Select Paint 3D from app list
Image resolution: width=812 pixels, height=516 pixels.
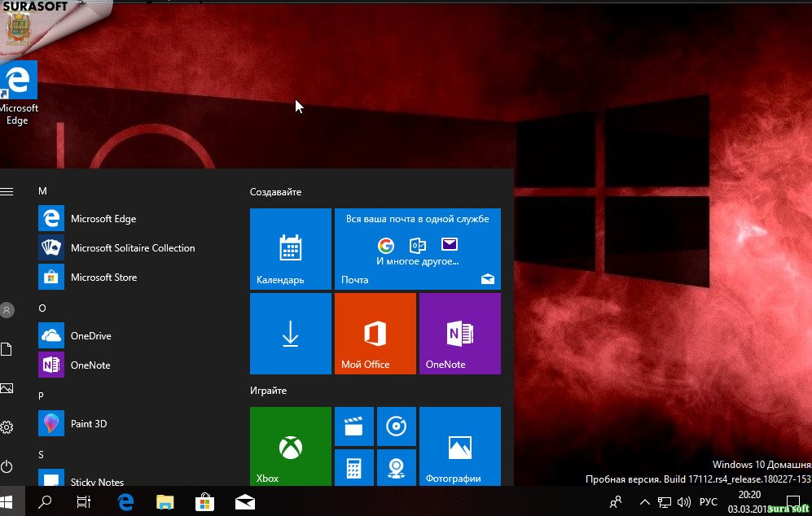tap(88, 424)
